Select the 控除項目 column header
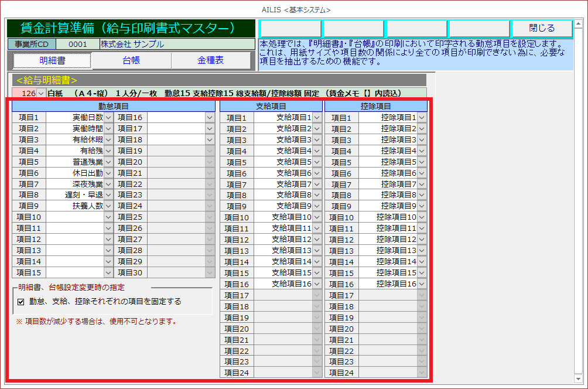588x389 pixels. click(376, 106)
